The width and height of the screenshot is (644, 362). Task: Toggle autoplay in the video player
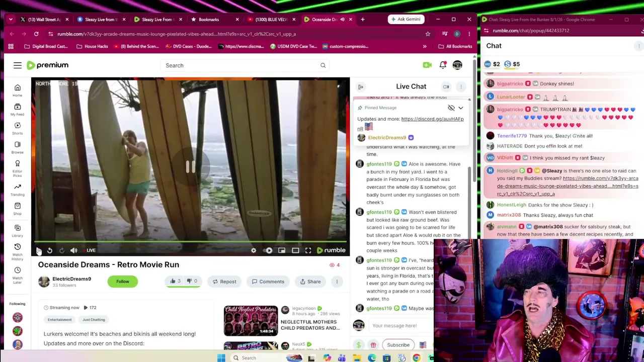point(269,250)
